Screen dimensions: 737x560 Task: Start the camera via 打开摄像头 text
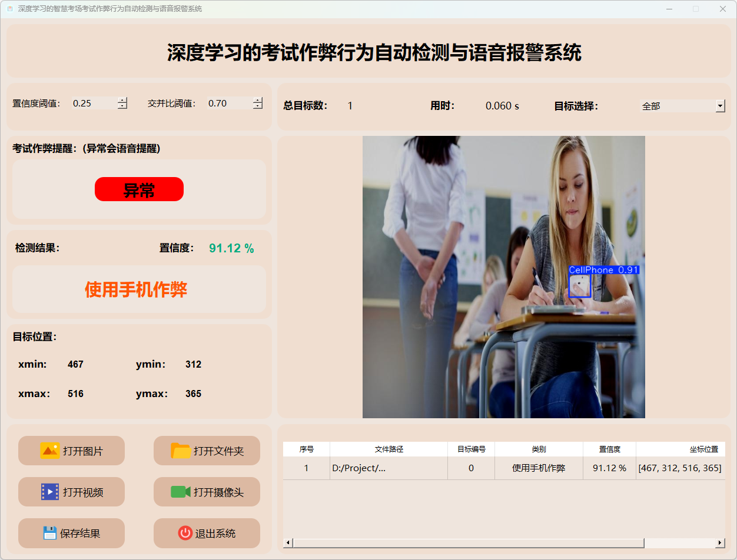pyautogui.click(x=218, y=492)
